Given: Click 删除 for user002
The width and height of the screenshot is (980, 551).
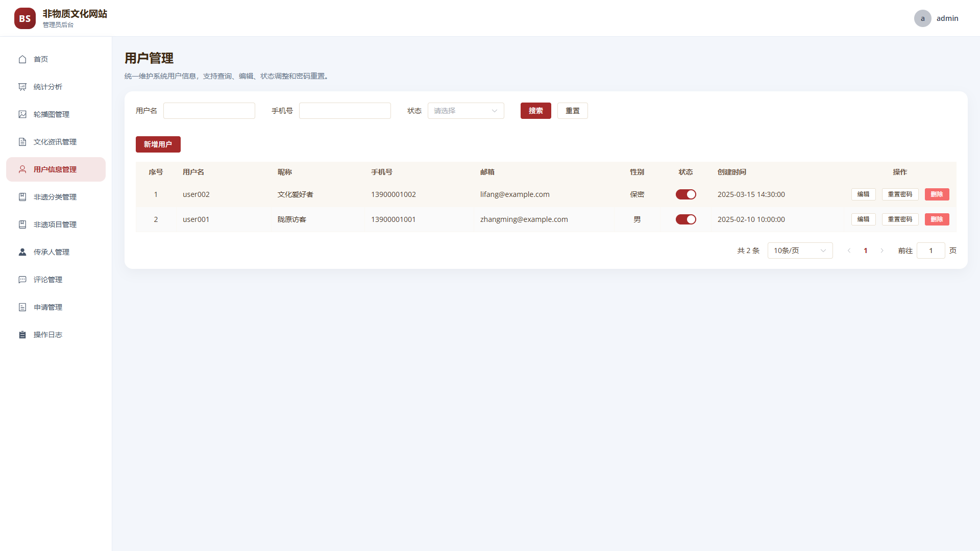Looking at the screenshot, I should pyautogui.click(x=937, y=194).
